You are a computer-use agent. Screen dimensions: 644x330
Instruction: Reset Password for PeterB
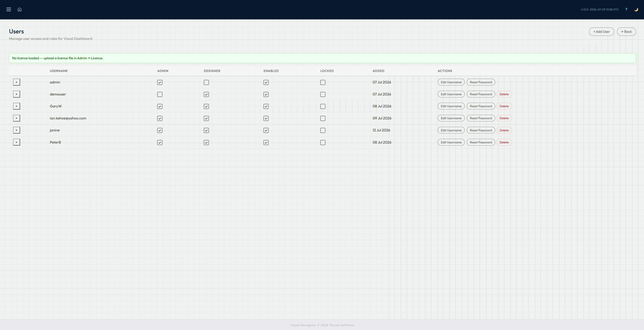click(x=481, y=142)
